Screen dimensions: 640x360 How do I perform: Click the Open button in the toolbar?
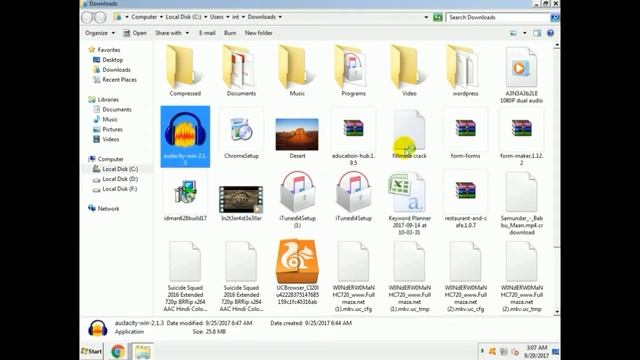tap(135, 33)
